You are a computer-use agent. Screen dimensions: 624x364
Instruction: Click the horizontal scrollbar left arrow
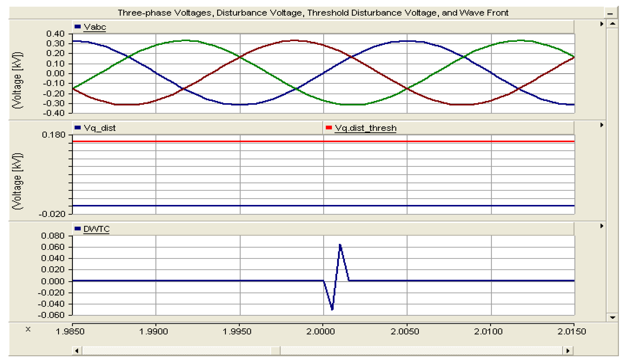pyautogui.click(x=77, y=351)
